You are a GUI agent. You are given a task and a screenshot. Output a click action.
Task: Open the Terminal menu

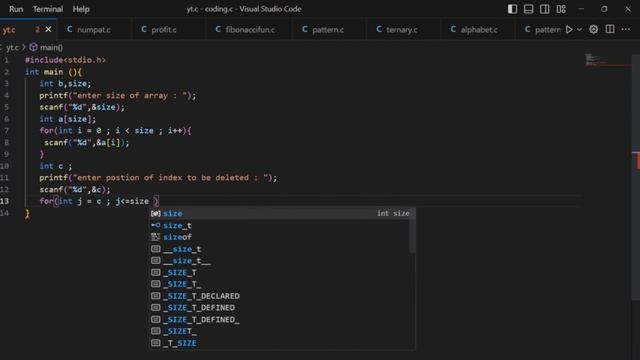[x=48, y=9]
